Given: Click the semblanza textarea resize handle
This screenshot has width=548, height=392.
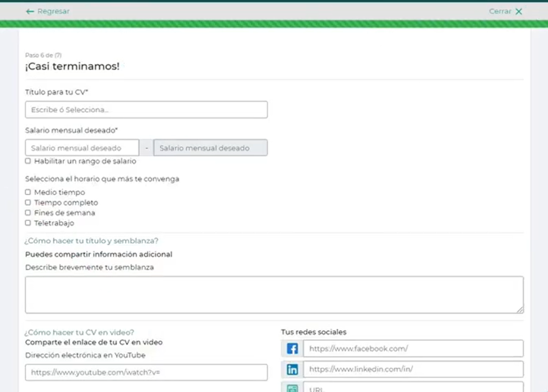Looking at the screenshot, I should [520, 309].
